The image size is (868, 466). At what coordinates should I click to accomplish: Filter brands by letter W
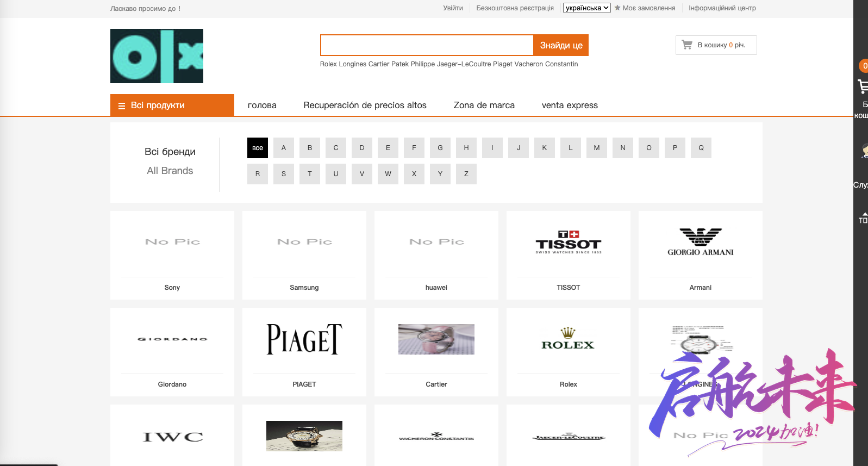[x=388, y=174]
